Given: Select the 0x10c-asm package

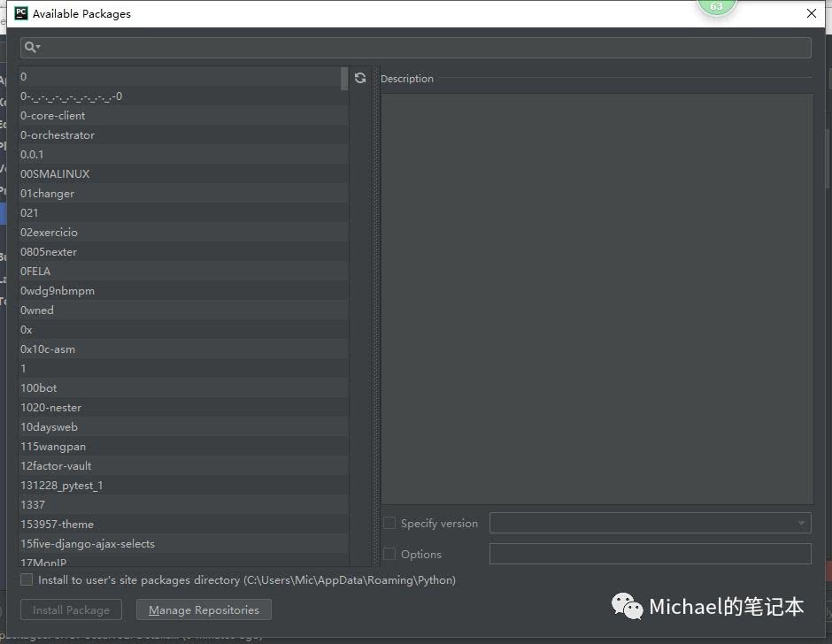Looking at the screenshot, I should pyautogui.click(x=48, y=349).
